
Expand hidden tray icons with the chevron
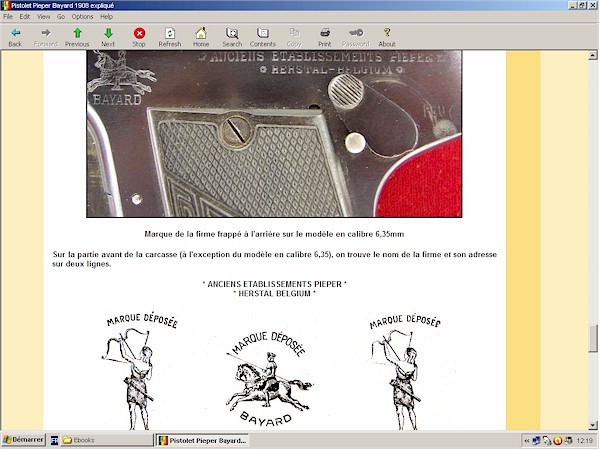(x=527, y=441)
